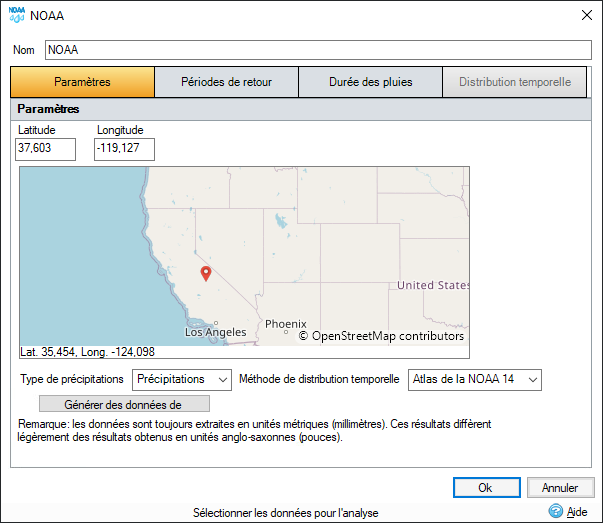
Task: Click the Lat. 35,454 coordinates readout
Action: tap(87, 352)
